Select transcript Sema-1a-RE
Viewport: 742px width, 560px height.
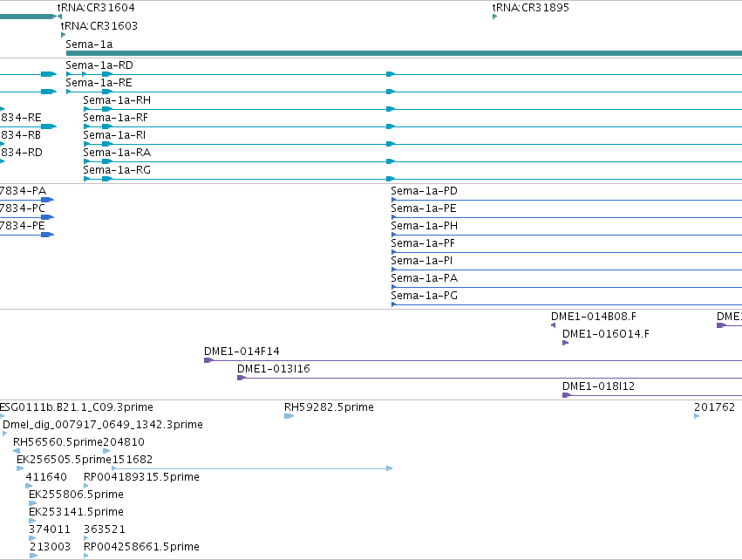99,82
